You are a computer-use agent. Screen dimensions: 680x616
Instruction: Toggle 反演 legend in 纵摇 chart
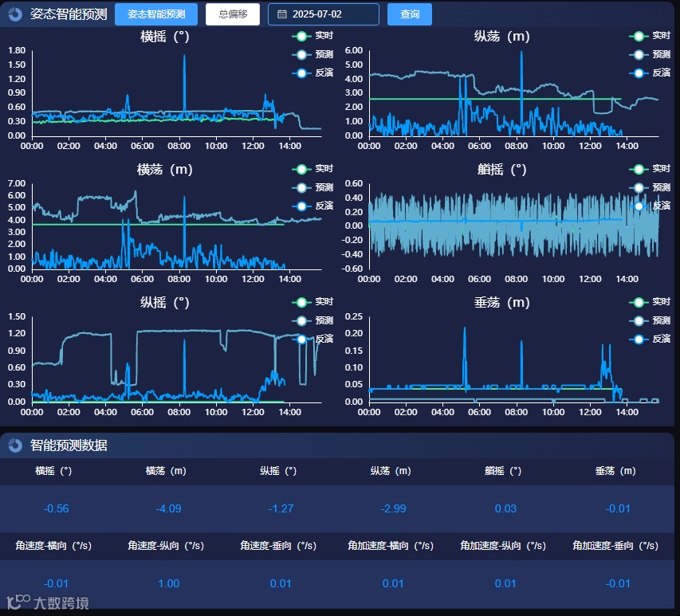click(312, 339)
